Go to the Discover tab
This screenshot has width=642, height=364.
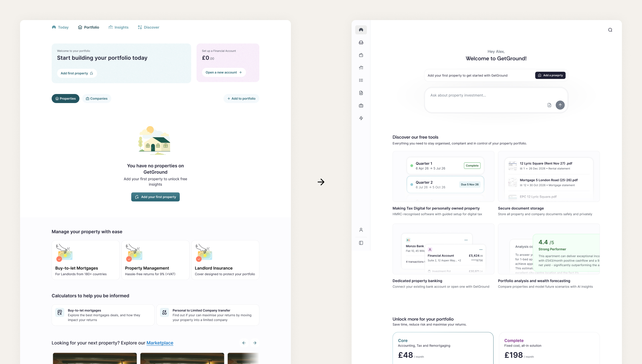click(x=148, y=27)
